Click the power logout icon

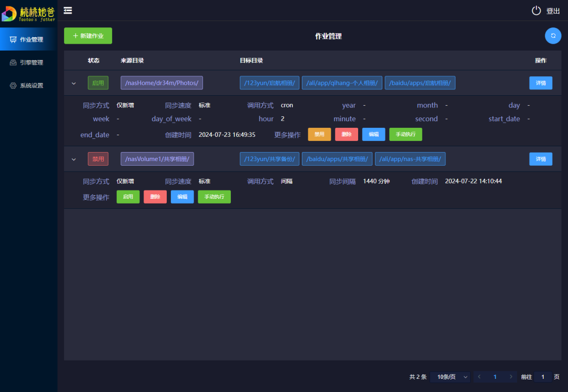[536, 11]
